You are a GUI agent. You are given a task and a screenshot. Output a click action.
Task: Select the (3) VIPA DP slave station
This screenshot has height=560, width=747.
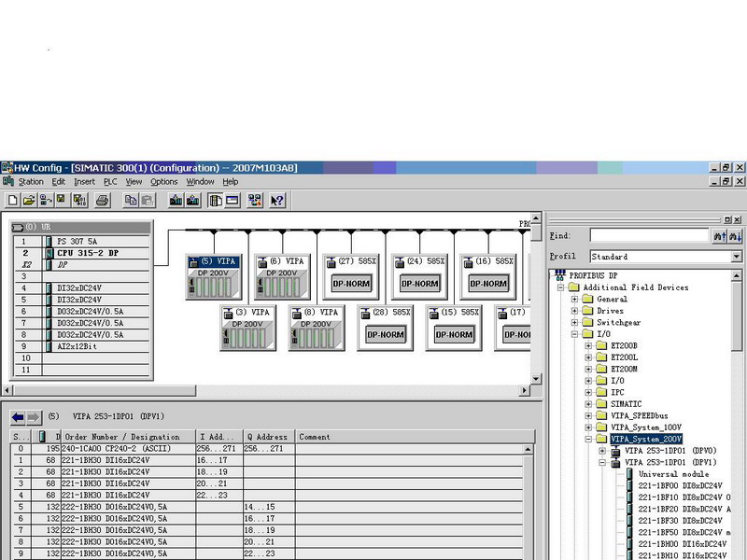(247, 329)
